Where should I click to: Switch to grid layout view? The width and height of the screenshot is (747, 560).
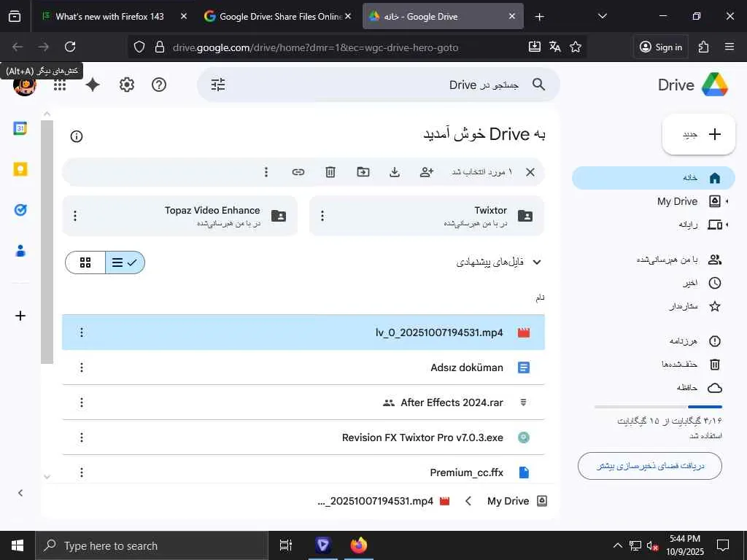pyautogui.click(x=85, y=262)
